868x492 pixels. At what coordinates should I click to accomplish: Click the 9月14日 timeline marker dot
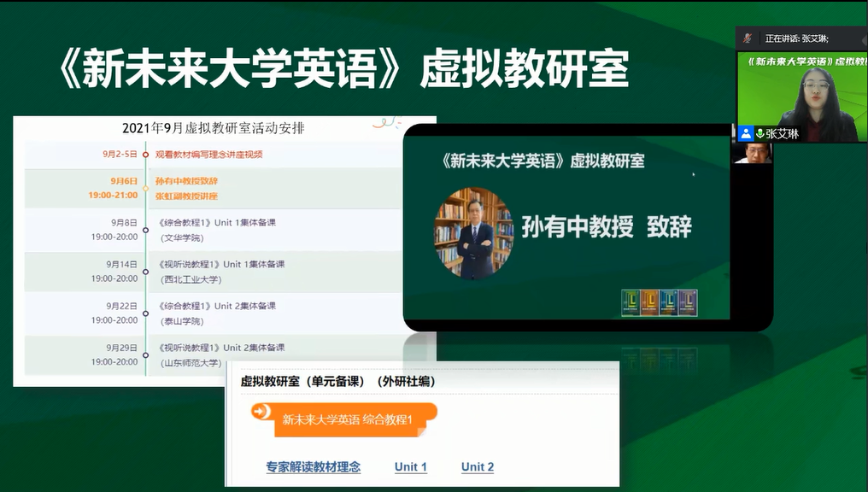[146, 272]
